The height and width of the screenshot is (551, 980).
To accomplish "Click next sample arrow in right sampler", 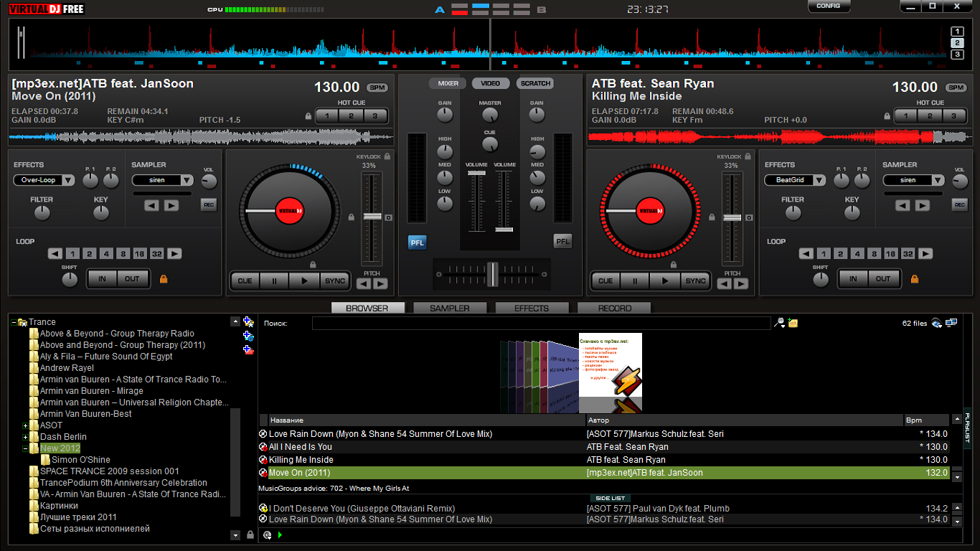I will (922, 205).
